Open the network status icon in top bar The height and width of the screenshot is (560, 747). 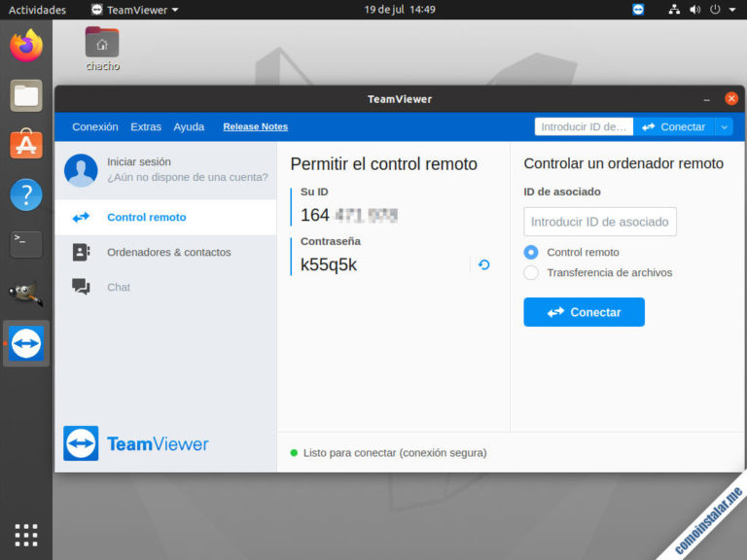pyautogui.click(x=674, y=10)
